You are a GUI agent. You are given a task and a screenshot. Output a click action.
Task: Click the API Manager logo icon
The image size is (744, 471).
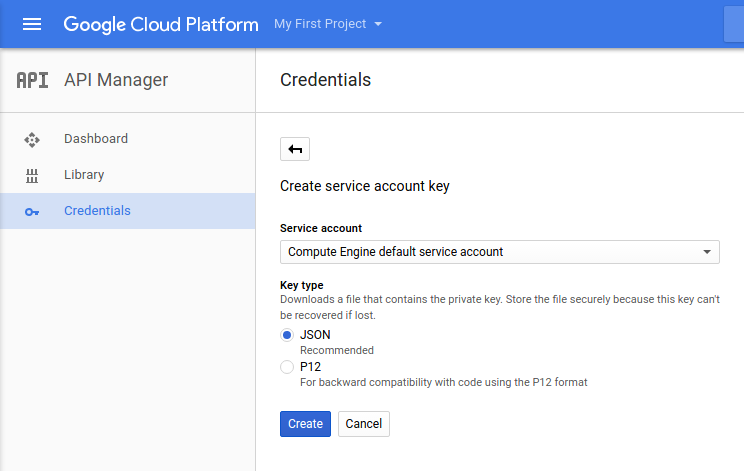coord(32,80)
